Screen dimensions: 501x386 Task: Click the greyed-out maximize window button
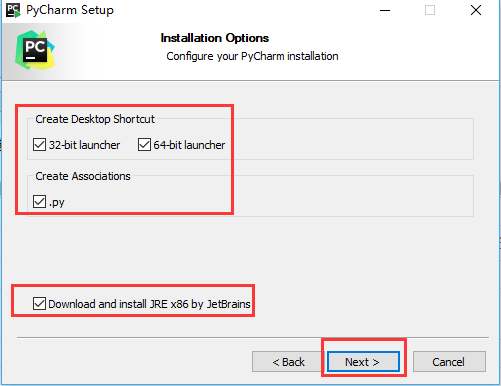[x=430, y=10]
